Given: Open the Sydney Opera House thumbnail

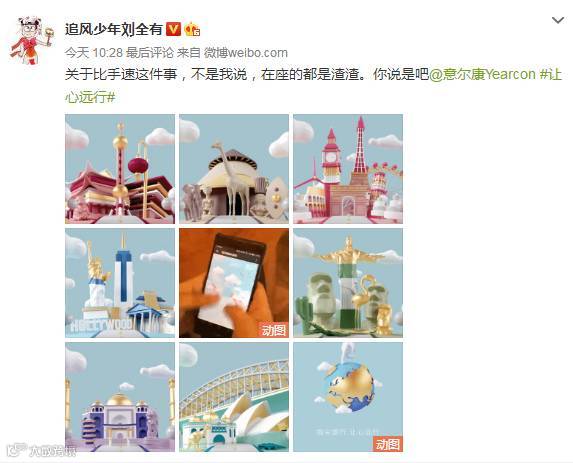Looking at the screenshot, I should click(234, 397).
